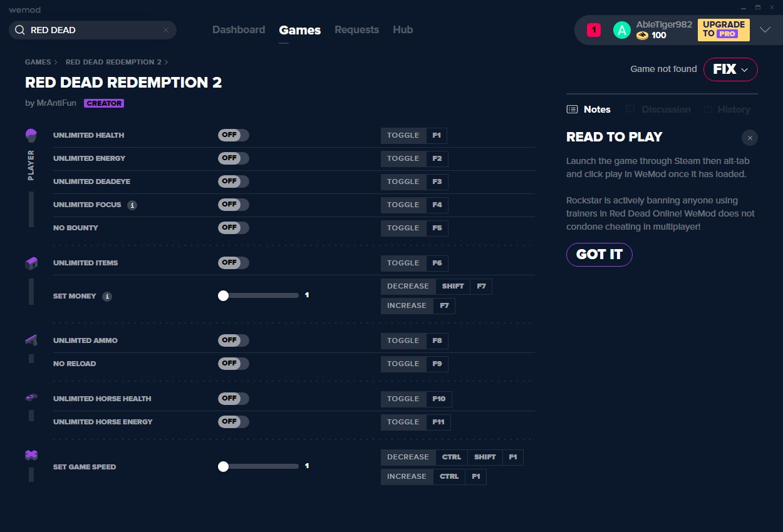Open the Games tab
The height and width of the screenshot is (532, 783).
(x=300, y=29)
